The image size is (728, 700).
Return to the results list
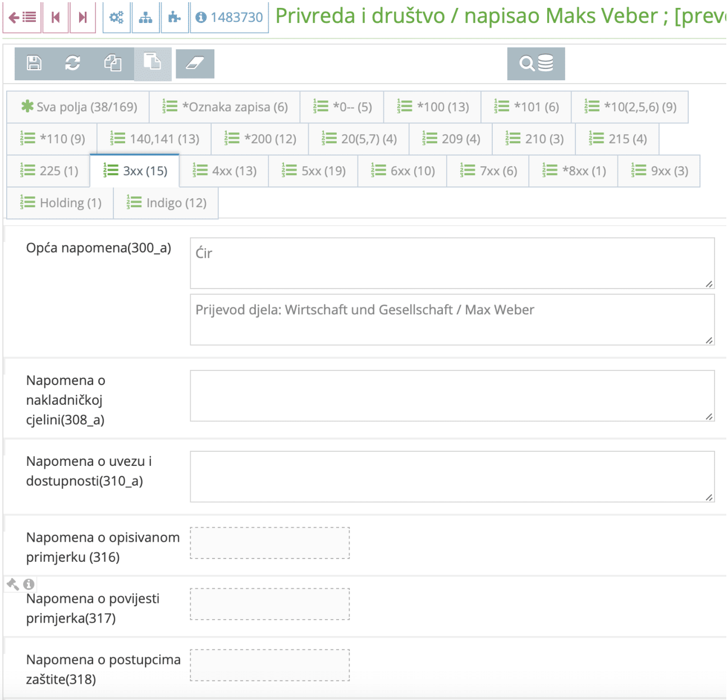[x=21, y=17]
